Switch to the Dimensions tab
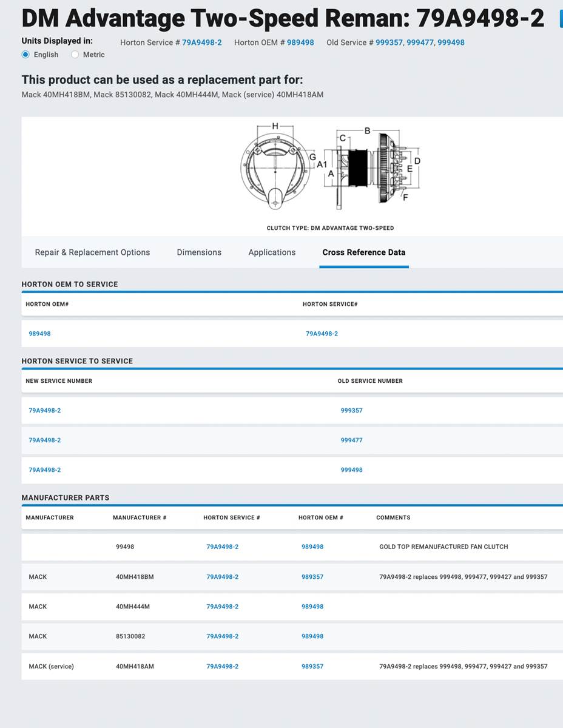 199,252
